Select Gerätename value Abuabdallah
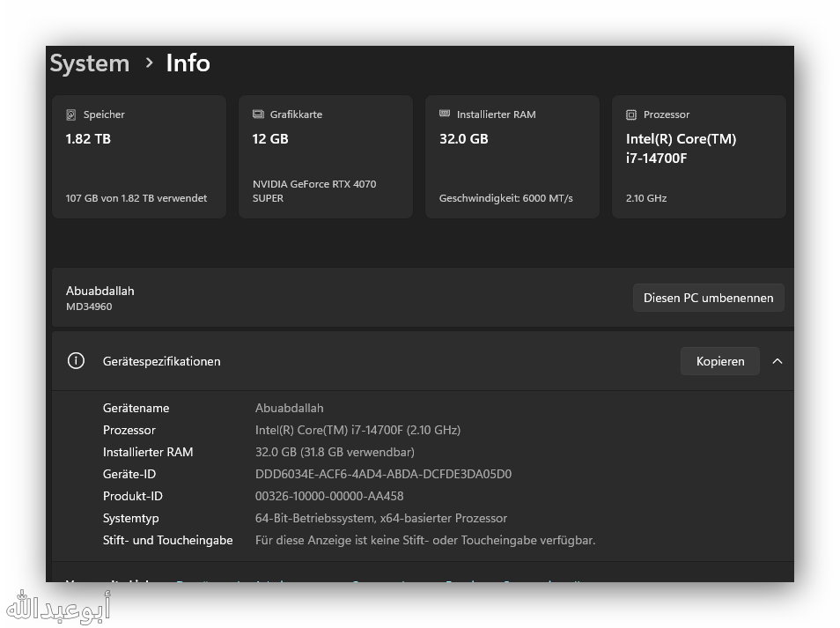Image resolution: width=840 pixels, height=628 pixels. click(290, 408)
